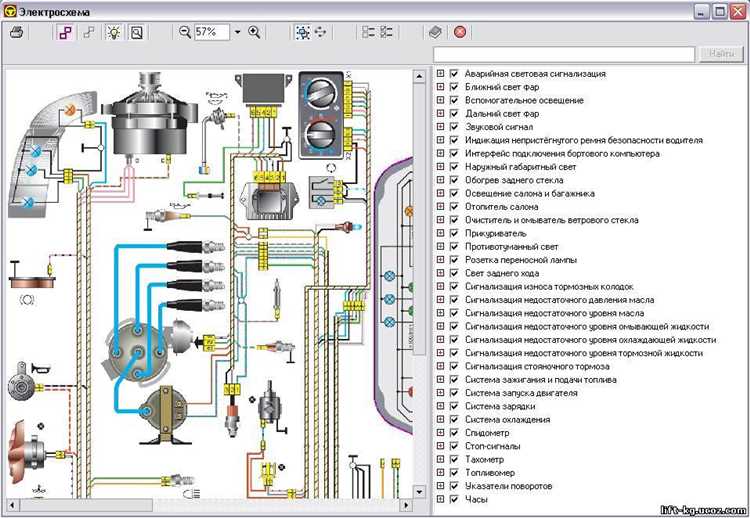Image resolution: width=750 pixels, height=518 pixels.
Task: Select the purple connected-squares toolbar icon
Action: (x=65, y=33)
